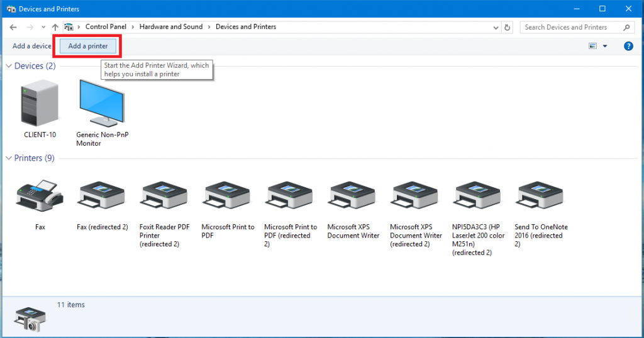This screenshot has height=338, width=644.
Task: Click the 'Send To OneNote 2016 (redirected 2)' label
Action: pyautogui.click(x=541, y=236)
